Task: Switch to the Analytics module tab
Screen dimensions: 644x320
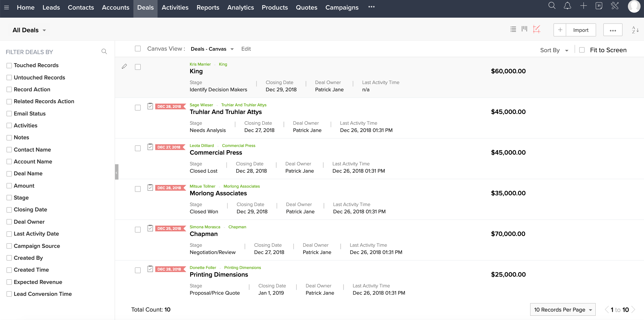Action: 240,7
